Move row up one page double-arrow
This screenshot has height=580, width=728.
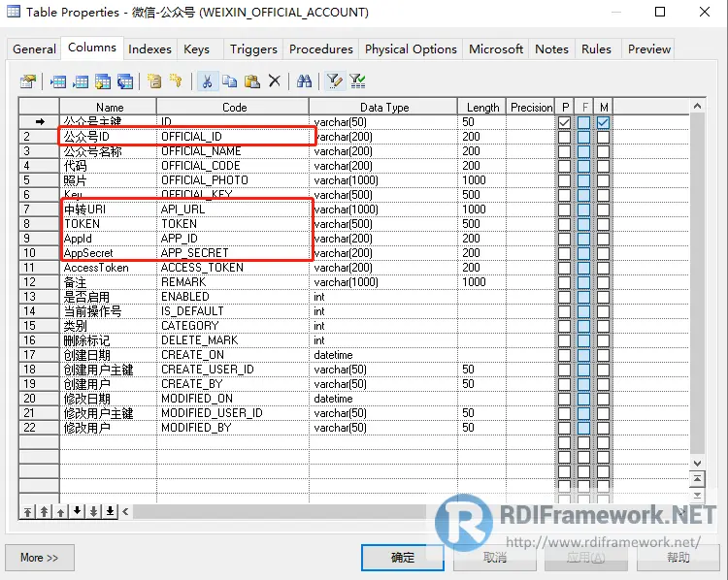point(44,511)
